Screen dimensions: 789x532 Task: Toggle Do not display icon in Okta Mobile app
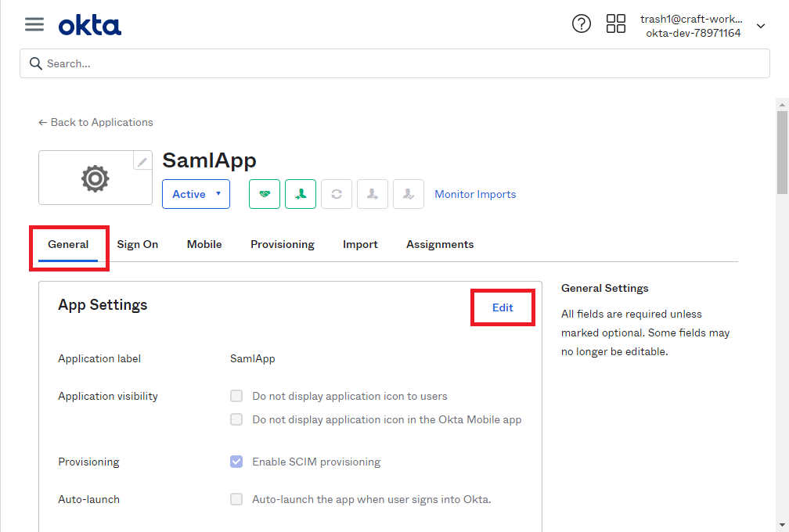(x=236, y=419)
